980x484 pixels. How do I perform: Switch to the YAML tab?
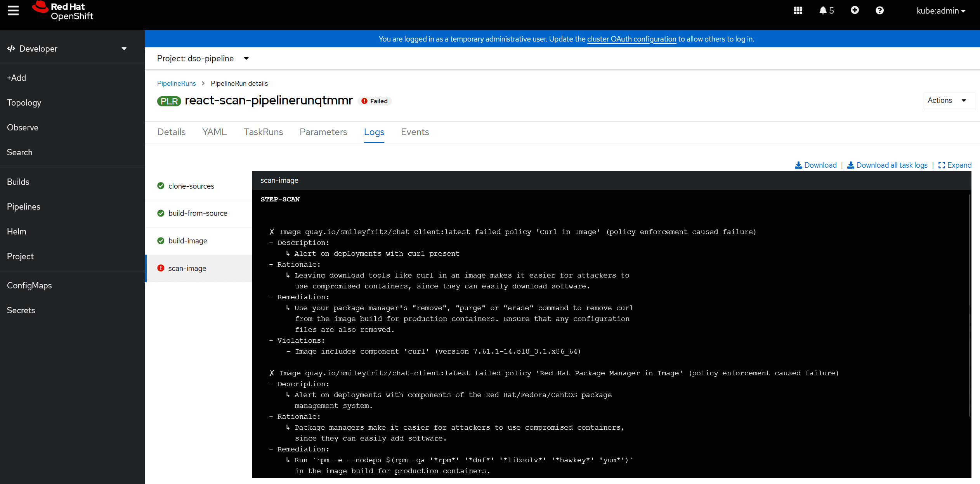click(215, 132)
